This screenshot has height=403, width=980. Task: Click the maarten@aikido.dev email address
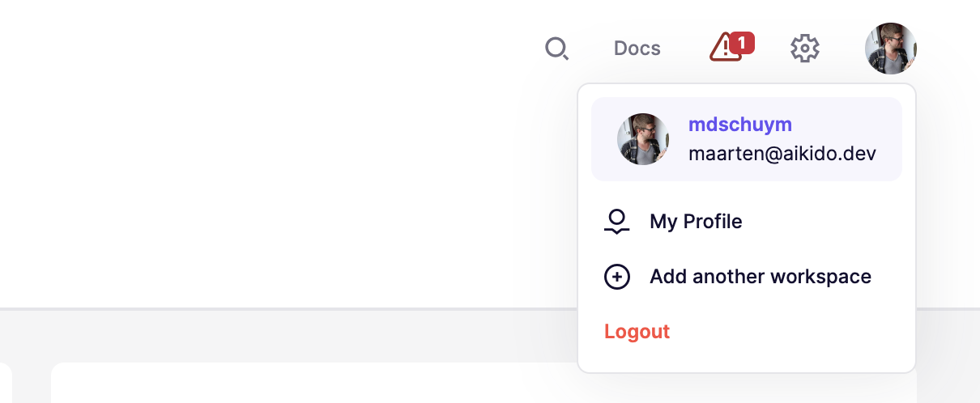(x=782, y=153)
